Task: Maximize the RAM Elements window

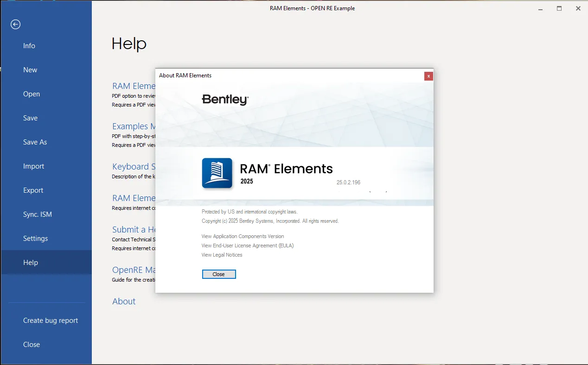Action: point(559,8)
